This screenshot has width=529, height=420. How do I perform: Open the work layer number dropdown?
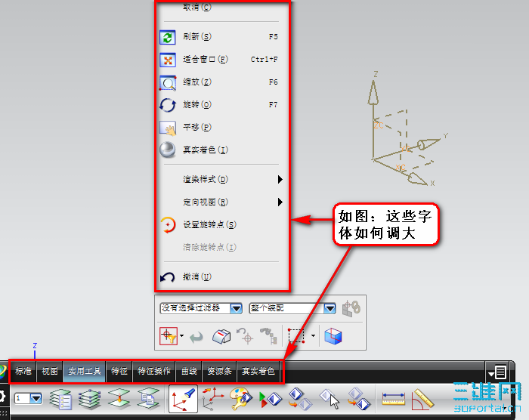[36, 398]
